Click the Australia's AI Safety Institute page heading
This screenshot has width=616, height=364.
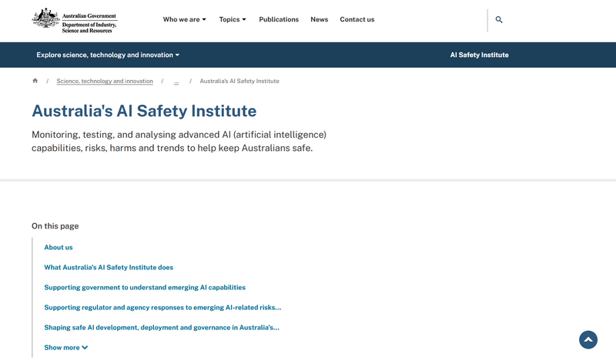coord(144,111)
